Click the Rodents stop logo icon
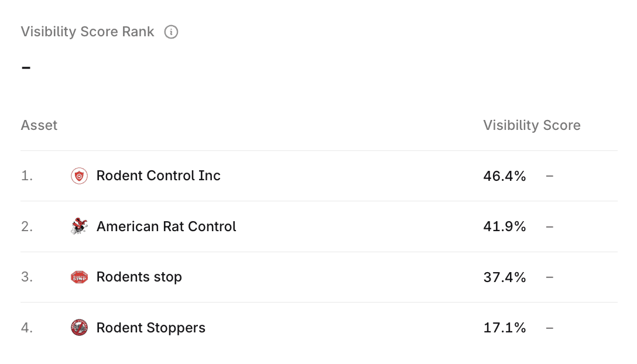Image resolution: width=637 pixels, height=364 pixels. (79, 277)
